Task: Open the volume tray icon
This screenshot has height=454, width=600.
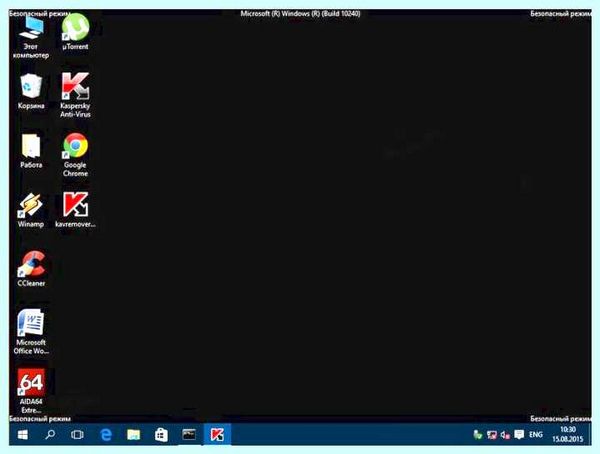Action: (505, 434)
